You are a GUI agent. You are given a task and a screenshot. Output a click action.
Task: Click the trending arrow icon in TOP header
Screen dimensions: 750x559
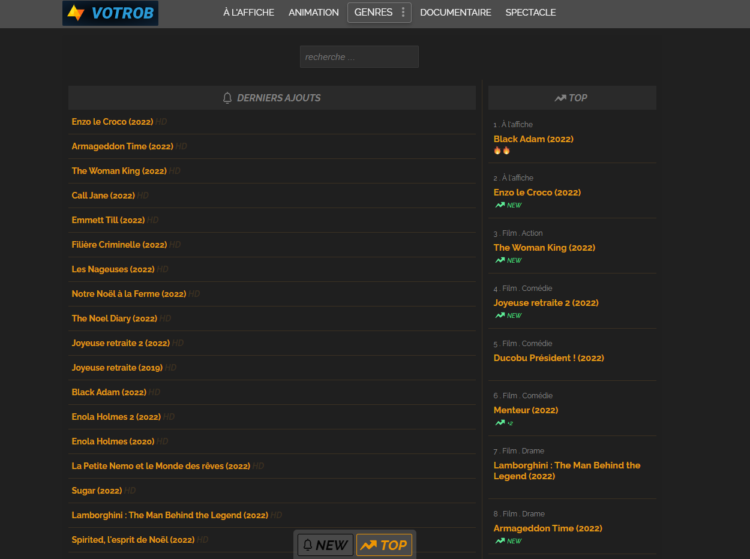tap(560, 98)
